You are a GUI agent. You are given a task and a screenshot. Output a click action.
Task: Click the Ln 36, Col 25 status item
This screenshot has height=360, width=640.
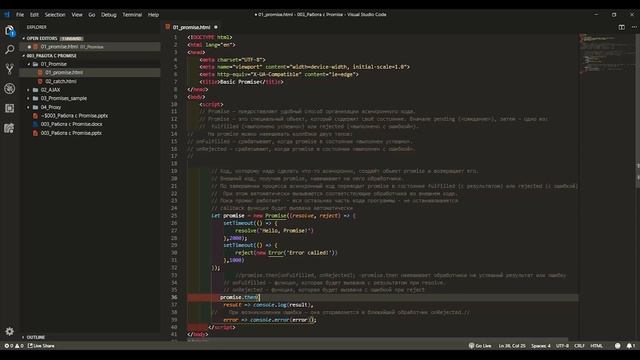pyautogui.click(x=512, y=346)
